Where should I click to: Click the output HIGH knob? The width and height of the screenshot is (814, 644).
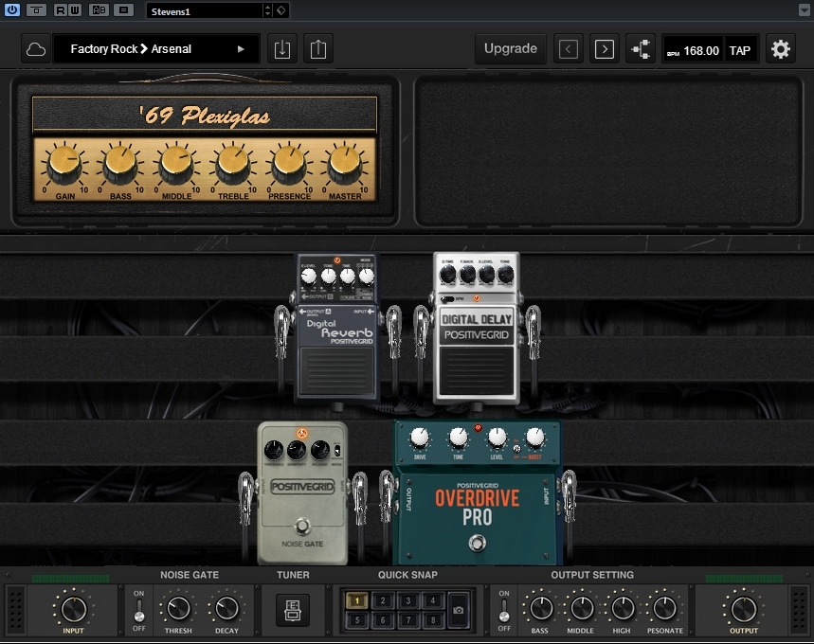[623, 609]
